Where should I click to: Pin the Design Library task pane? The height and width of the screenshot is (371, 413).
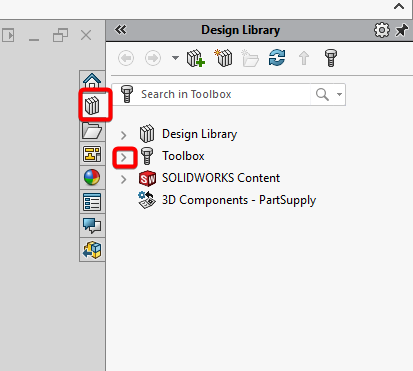[x=401, y=30]
